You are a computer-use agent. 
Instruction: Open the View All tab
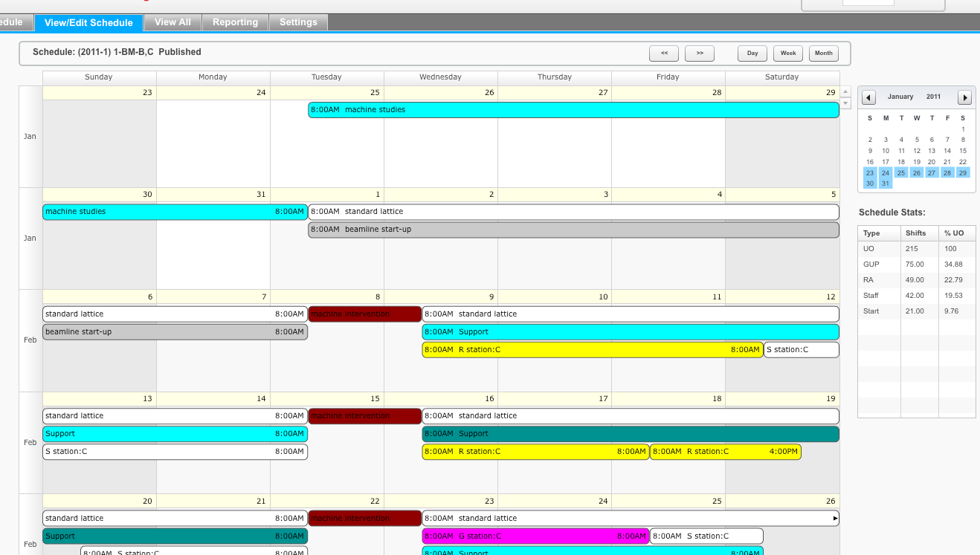[x=173, y=22]
